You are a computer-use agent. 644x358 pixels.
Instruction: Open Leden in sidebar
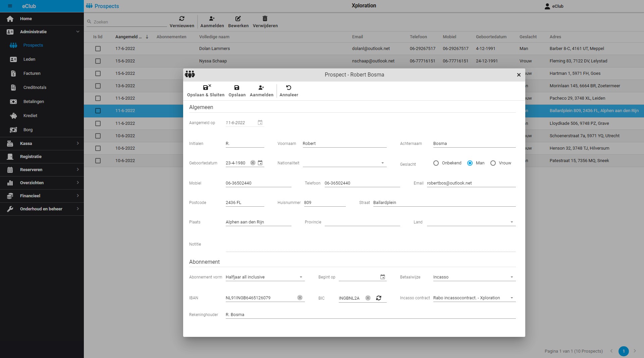[42, 59]
